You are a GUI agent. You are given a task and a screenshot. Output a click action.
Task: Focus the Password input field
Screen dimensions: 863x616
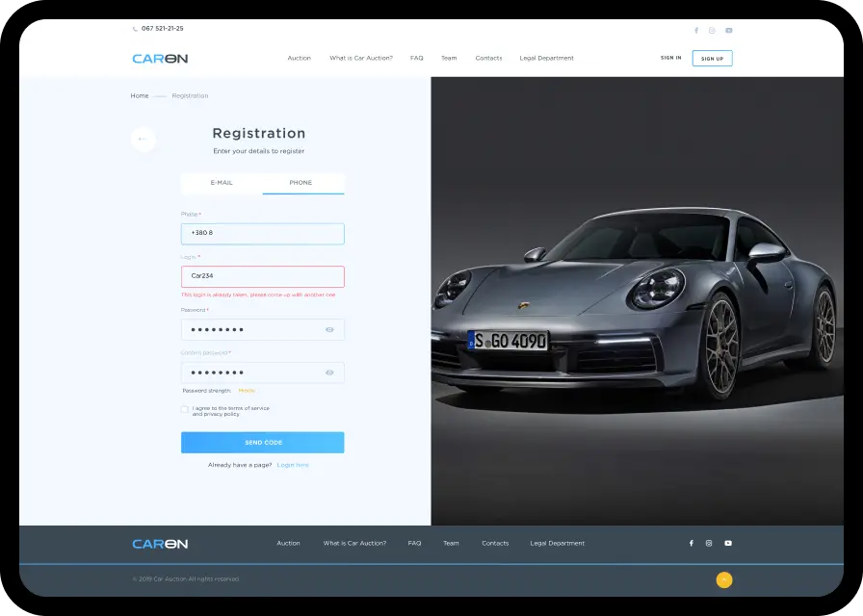263,330
